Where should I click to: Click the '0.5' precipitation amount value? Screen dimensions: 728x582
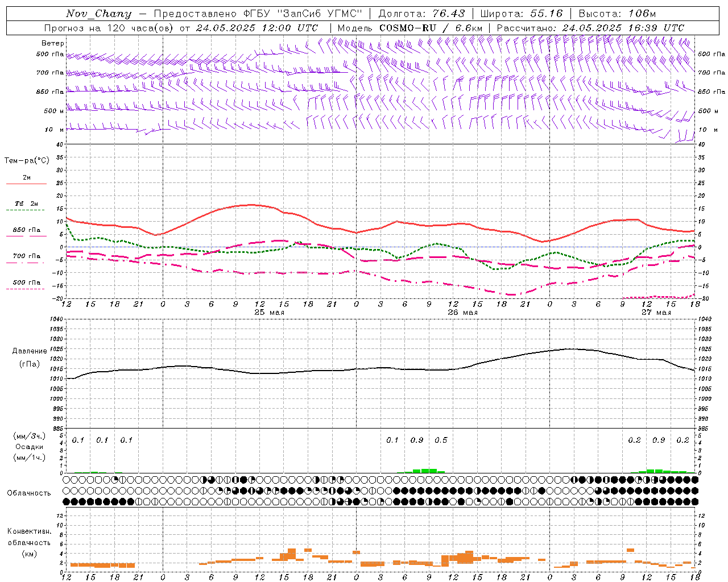point(441,440)
